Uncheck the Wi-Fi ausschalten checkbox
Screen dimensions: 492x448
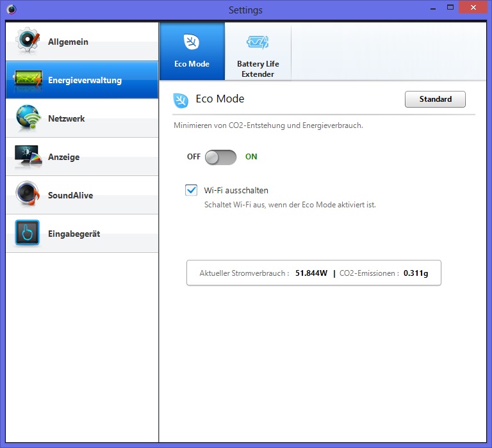pyautogui.click(x=191, y=190)
